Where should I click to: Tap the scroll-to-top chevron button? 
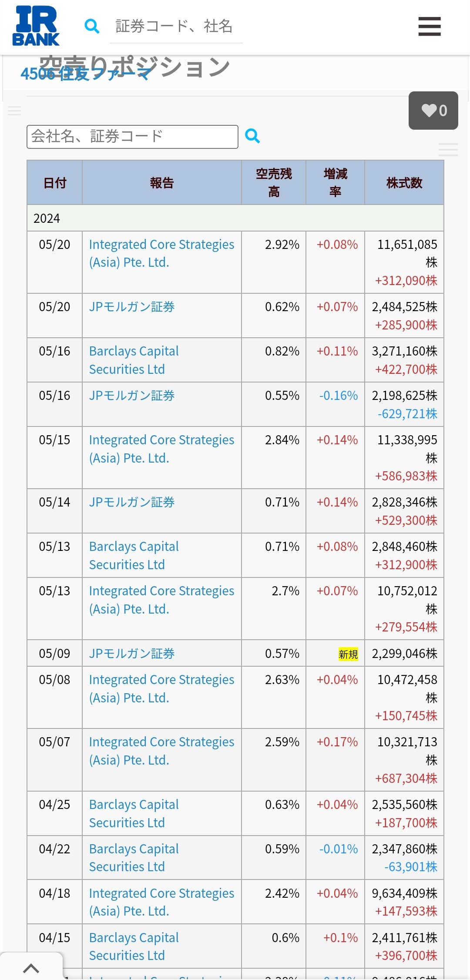31,968
